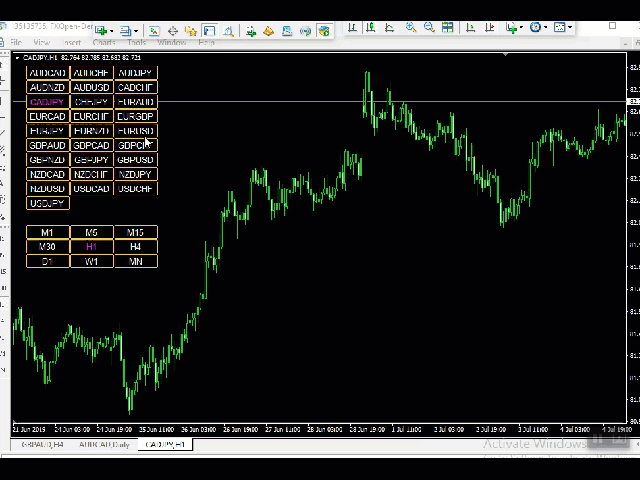Toggle Chart Shift
This screenshot has height=480, width=640.
[489, 27]
